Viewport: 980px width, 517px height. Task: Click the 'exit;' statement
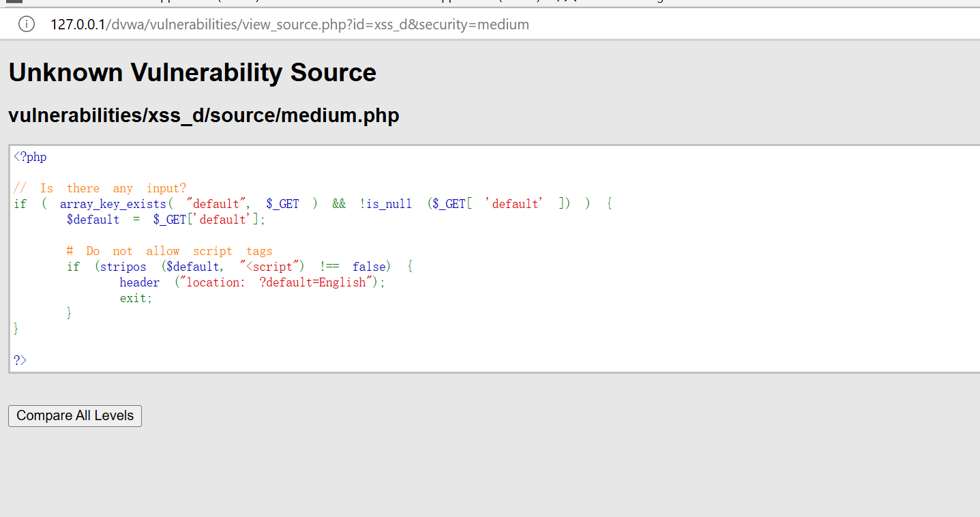[136, 298]
